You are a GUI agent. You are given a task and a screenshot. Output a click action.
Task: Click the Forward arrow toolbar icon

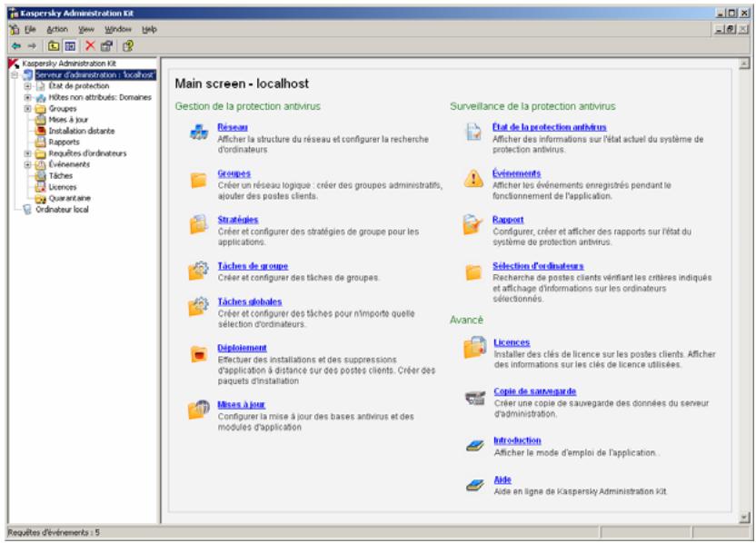click(32, 46)
